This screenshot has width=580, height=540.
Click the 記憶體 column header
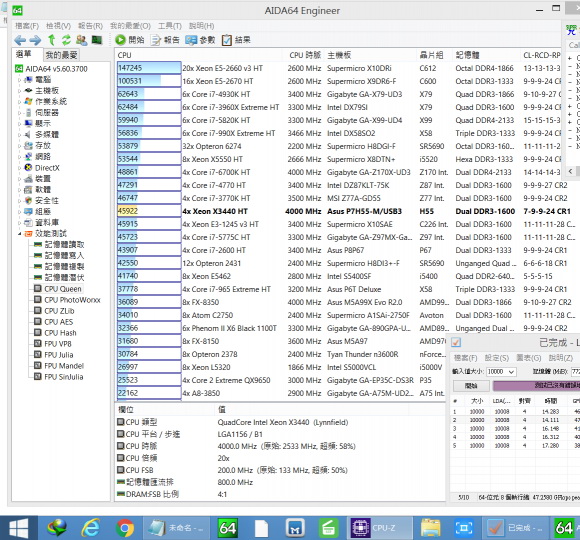pyautogui.click(x=486, y=55)
